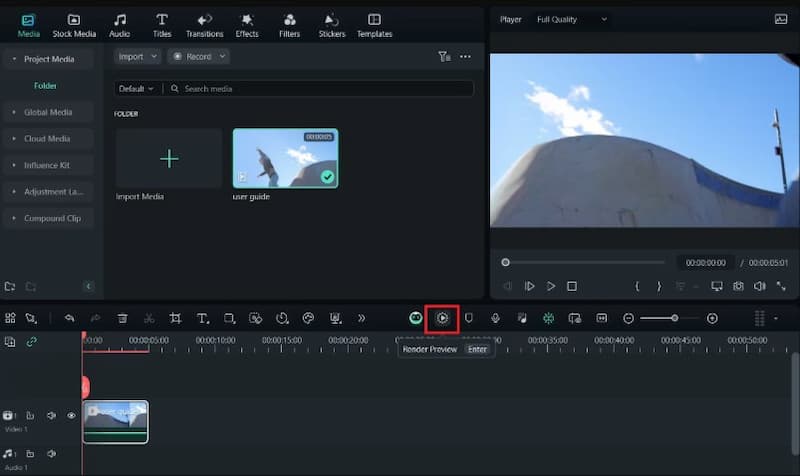Play the next frame step button
The height and width of the screenshot is (476, 800).
click(529, 286)
